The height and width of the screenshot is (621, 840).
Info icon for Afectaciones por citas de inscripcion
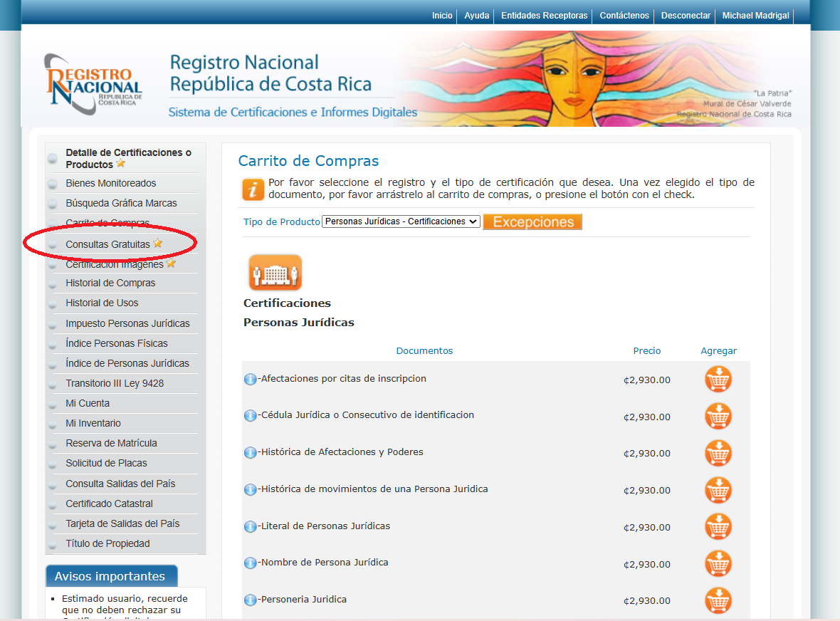(250, 380)
